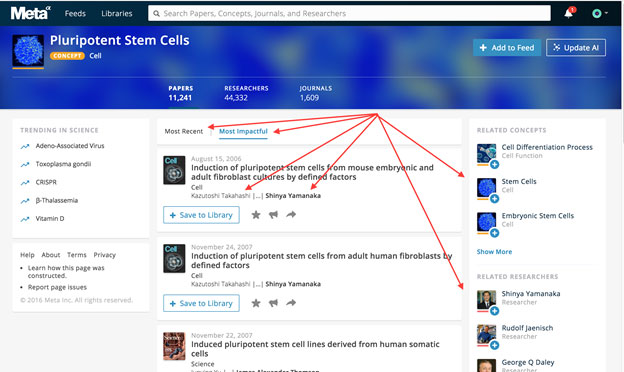Click trend icon beside Adeno-Associated Virus
This screenshot has height=372, width=624.
(x=25, y=146)
